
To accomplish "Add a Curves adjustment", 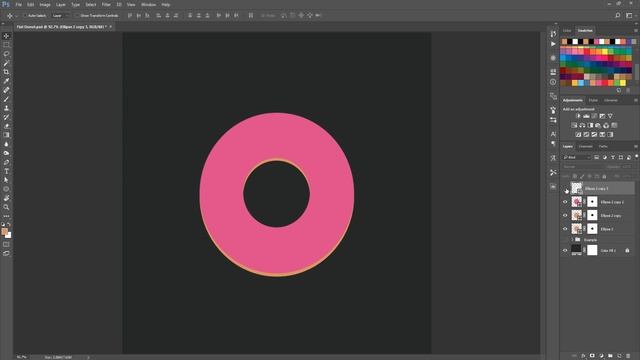I will point(594,116).
